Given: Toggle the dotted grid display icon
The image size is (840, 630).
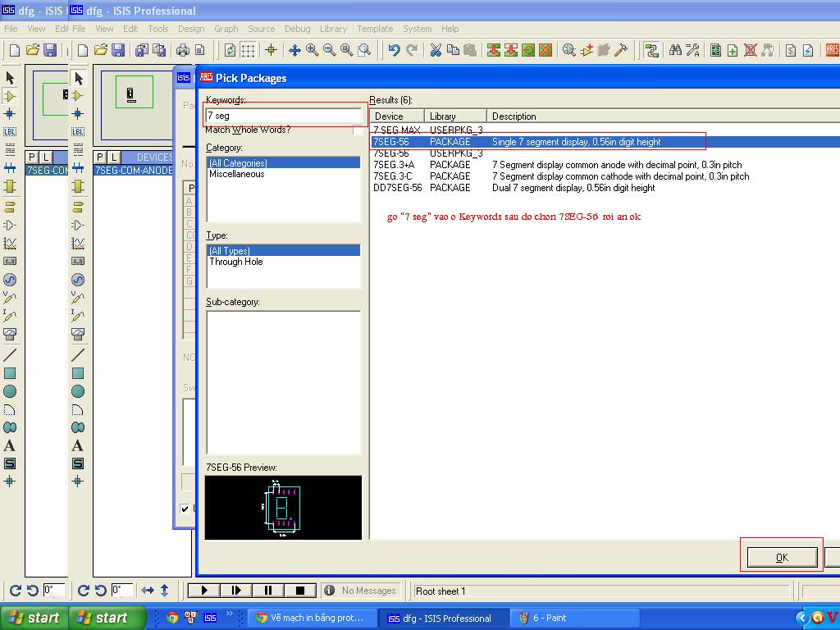Looking at the screenshot, I should coord(248,50).
